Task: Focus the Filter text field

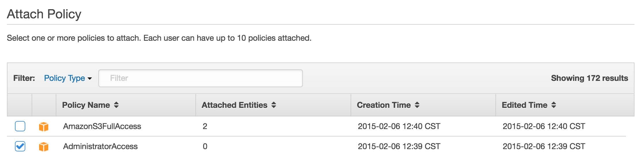Action: coord(201,78)
